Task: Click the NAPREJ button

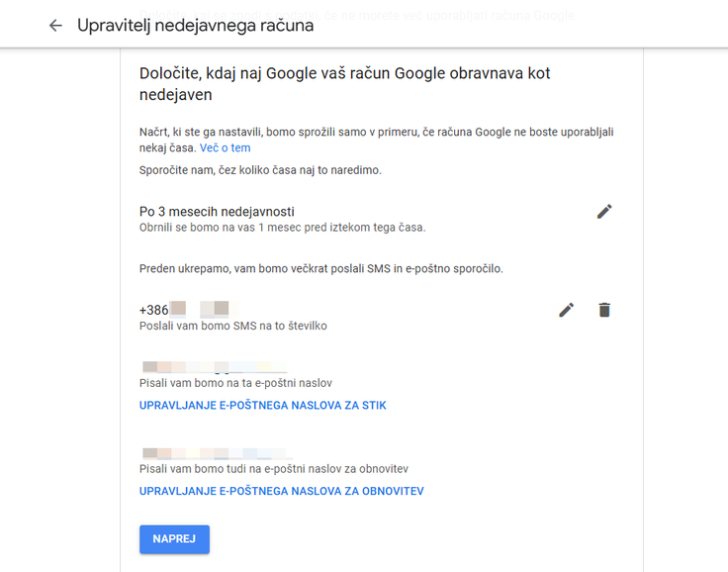Action: 174,539
